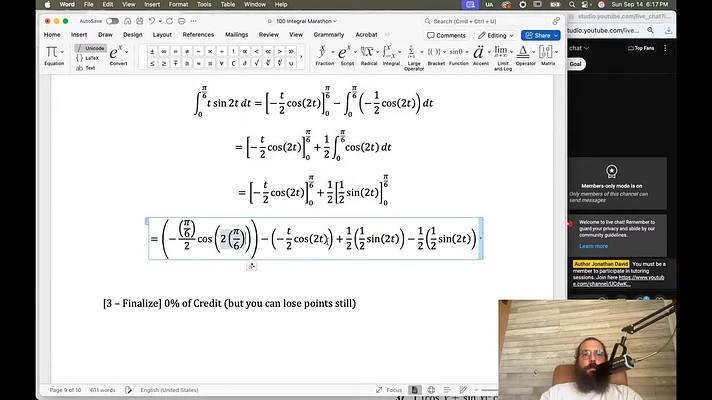This screenshot has width=712, height=400.
Task: Open the Accent structure gallery
Action: point(481,52)
